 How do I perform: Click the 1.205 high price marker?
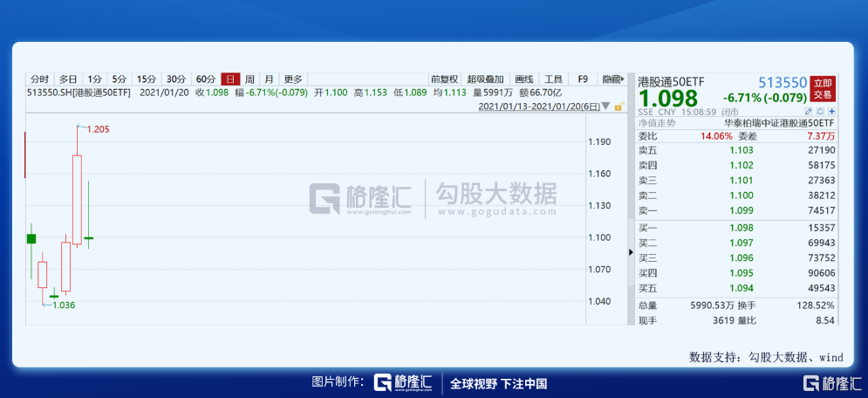pyautogui.click(x=99, y=129)
